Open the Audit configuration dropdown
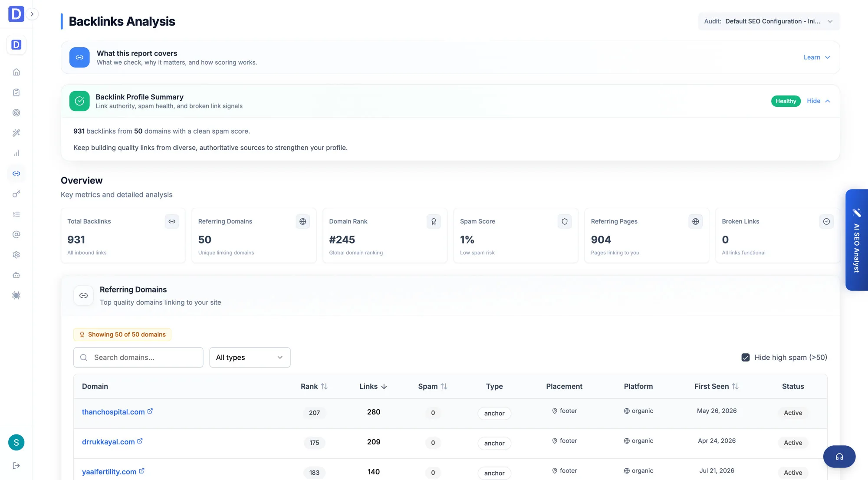The image size is (868, 480). [769, 21]
